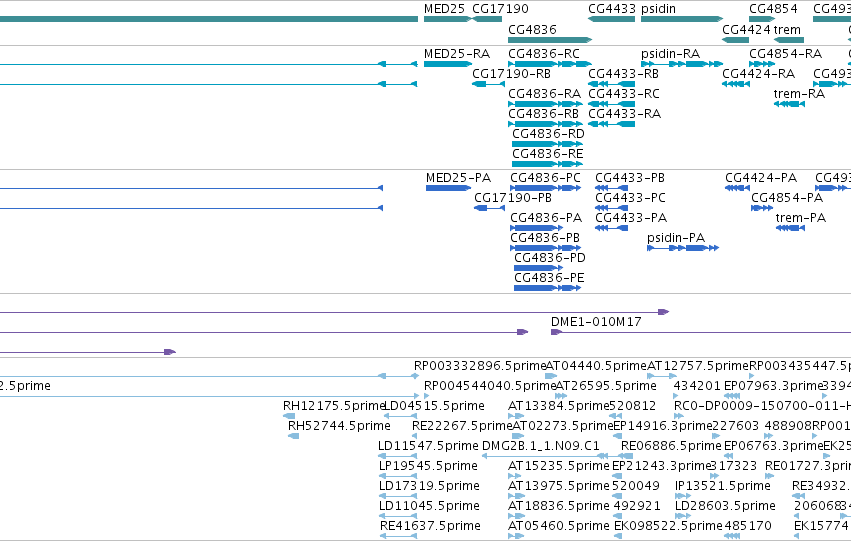
Task: Click protein CG4433-PC
Action: pyautogui.click(x=612, y=208)
